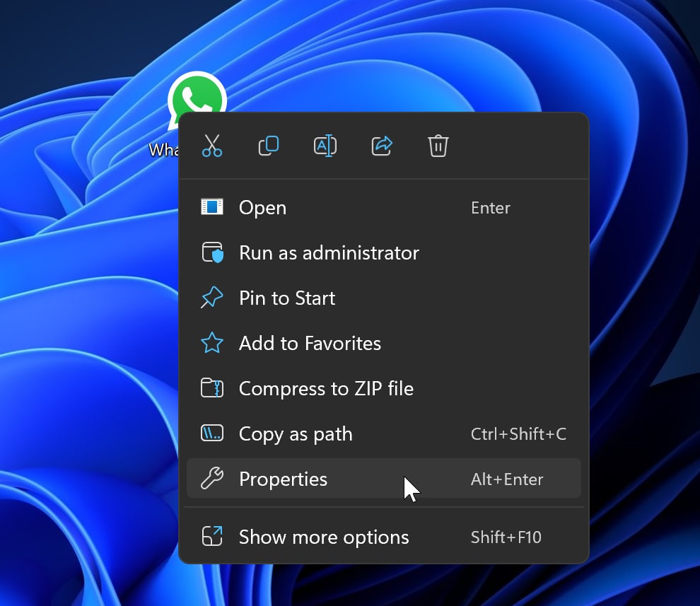Choose the Pin to Start entry
The image size is (700, 606).
pyautogui.click(x=287, y=298)
